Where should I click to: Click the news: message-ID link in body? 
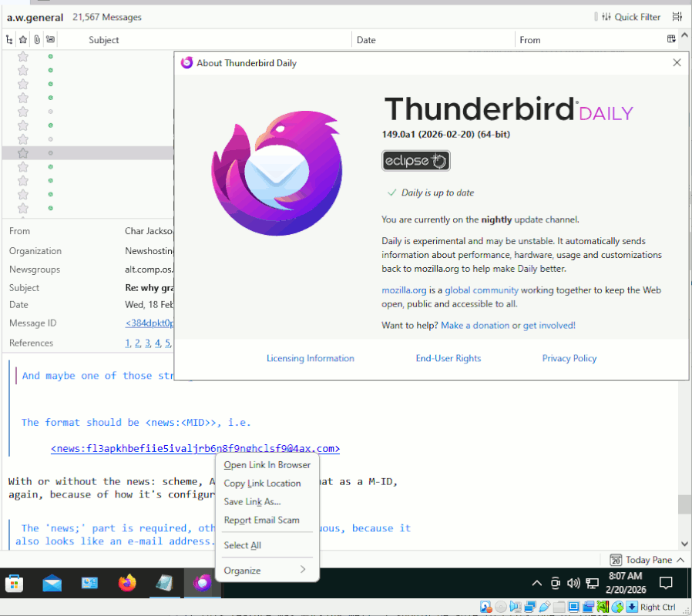click(195, 448)
